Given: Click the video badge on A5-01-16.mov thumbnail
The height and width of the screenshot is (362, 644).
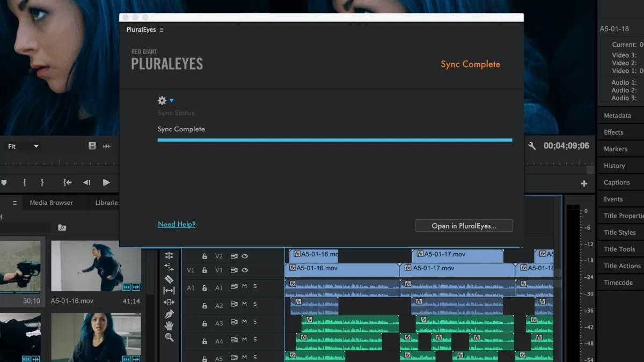Looking at the screenshot, I should tap(127, 287).
